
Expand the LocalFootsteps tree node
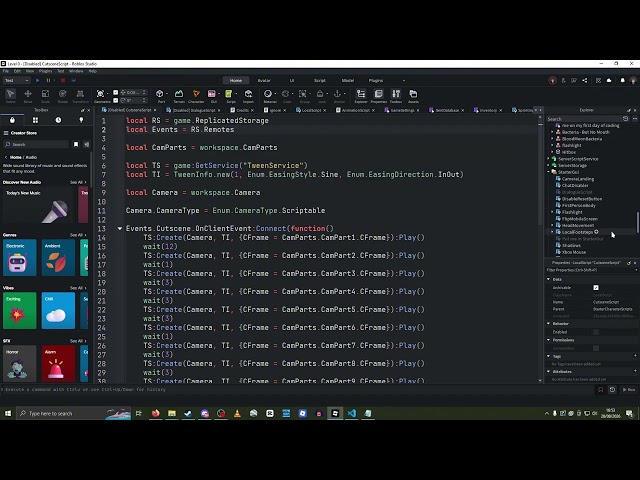tap(552, 232)
